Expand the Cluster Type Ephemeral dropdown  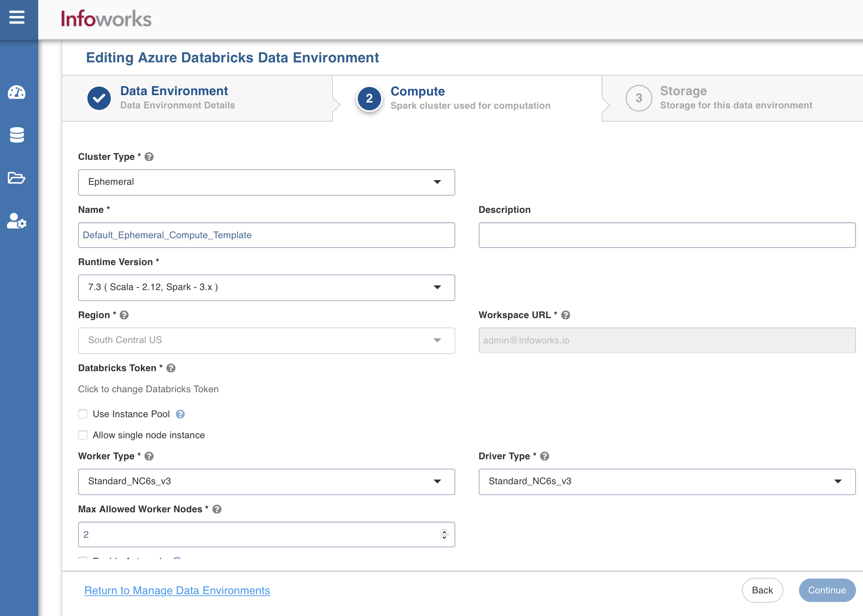[266, 182]
